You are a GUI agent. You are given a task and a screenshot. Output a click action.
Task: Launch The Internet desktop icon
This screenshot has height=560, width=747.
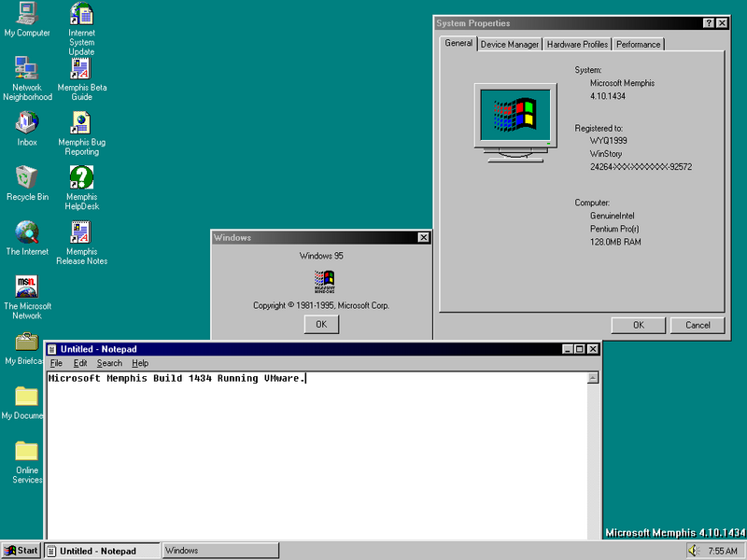(27, 232)
